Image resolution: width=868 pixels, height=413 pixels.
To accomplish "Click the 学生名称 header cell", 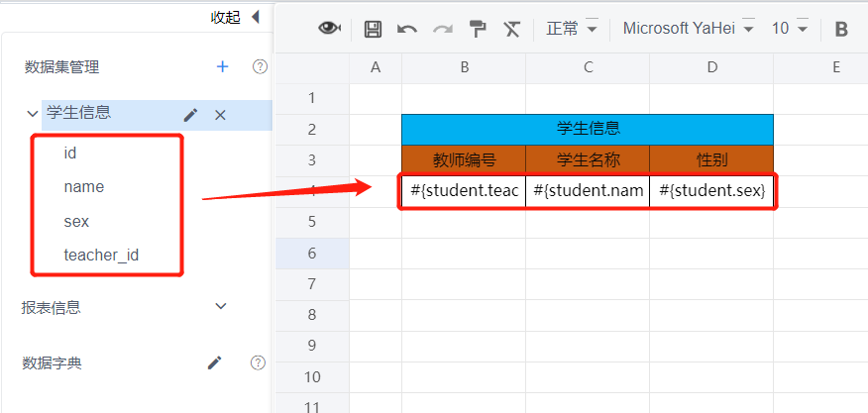I will (x=588, y=160).
